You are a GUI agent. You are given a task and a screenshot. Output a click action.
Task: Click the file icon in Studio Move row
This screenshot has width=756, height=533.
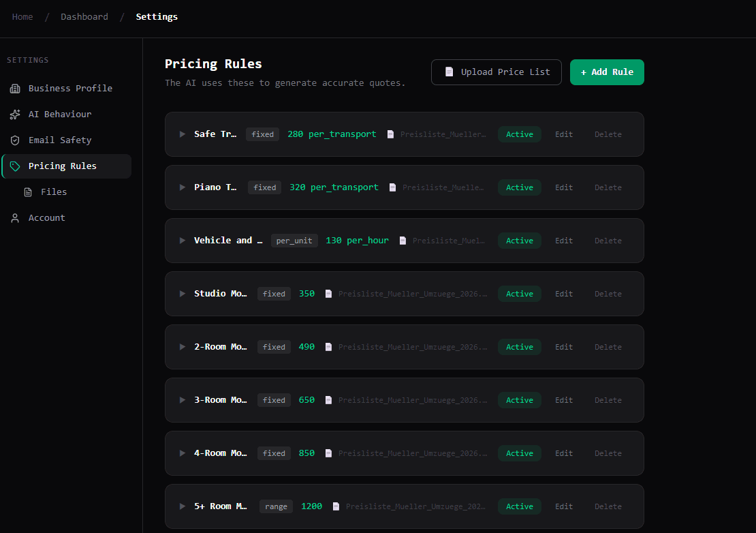328,294
